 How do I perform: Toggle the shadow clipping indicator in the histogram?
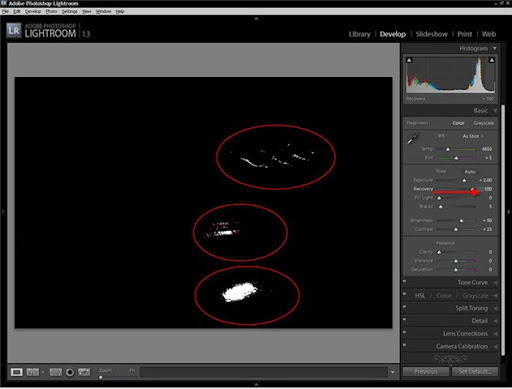click(x=409, y=60)
